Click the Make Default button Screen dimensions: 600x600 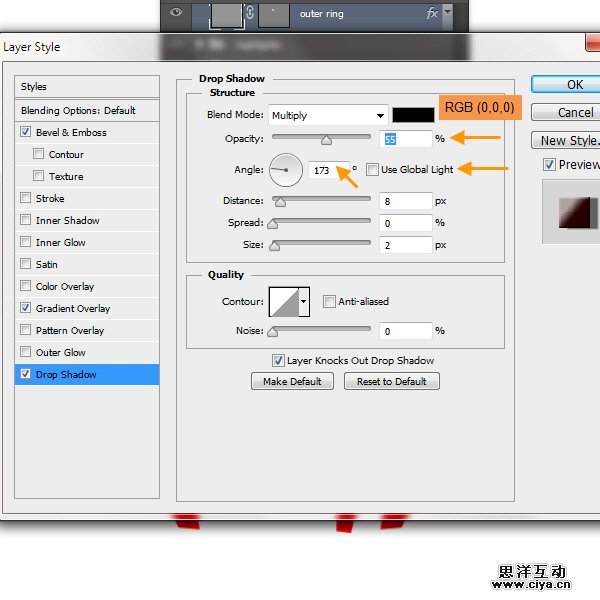(x=292, y=381)
